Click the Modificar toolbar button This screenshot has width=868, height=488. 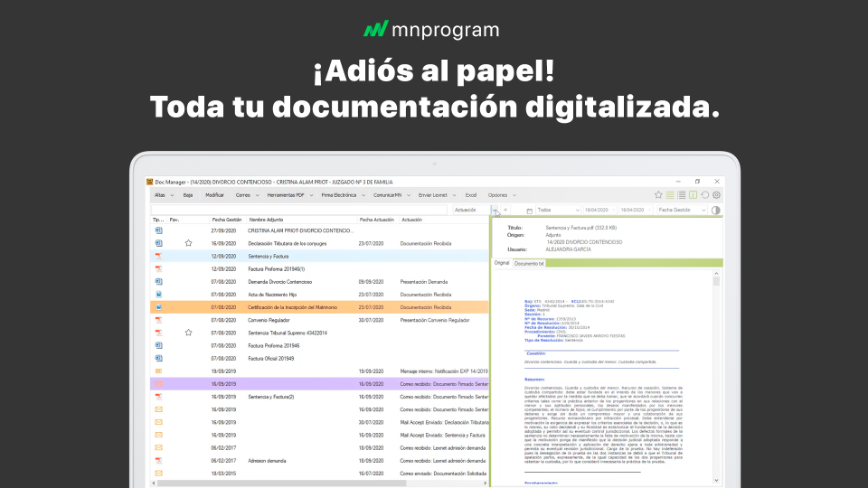point(214,195)
